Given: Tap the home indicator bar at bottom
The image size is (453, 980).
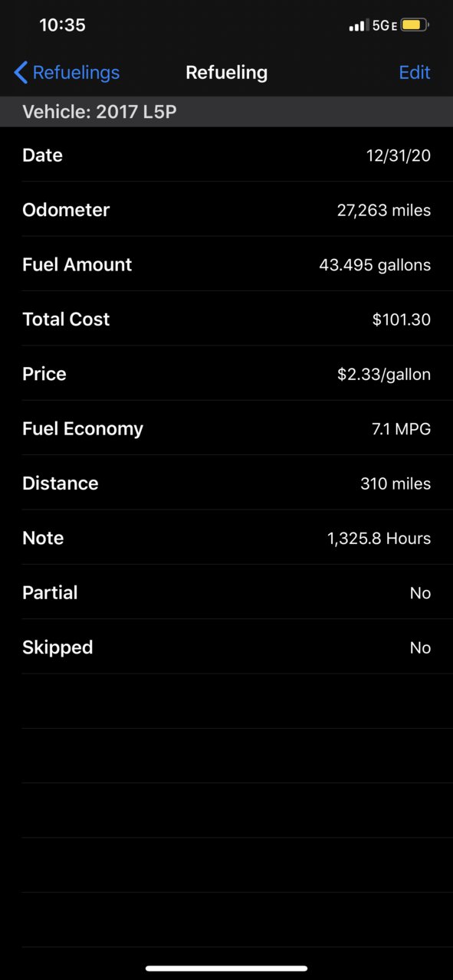Looking at the screenshot, I should coord(226,969).
